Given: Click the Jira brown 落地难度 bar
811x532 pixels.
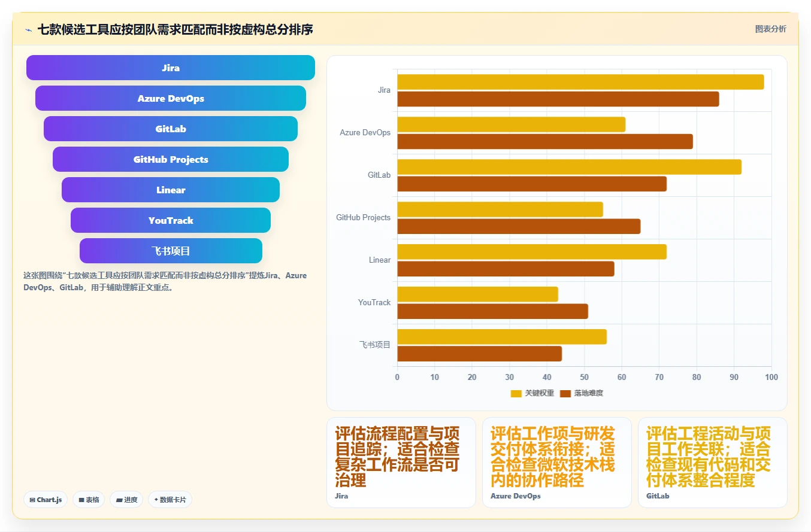Looking at the screenshot, I should coord(558,99).
